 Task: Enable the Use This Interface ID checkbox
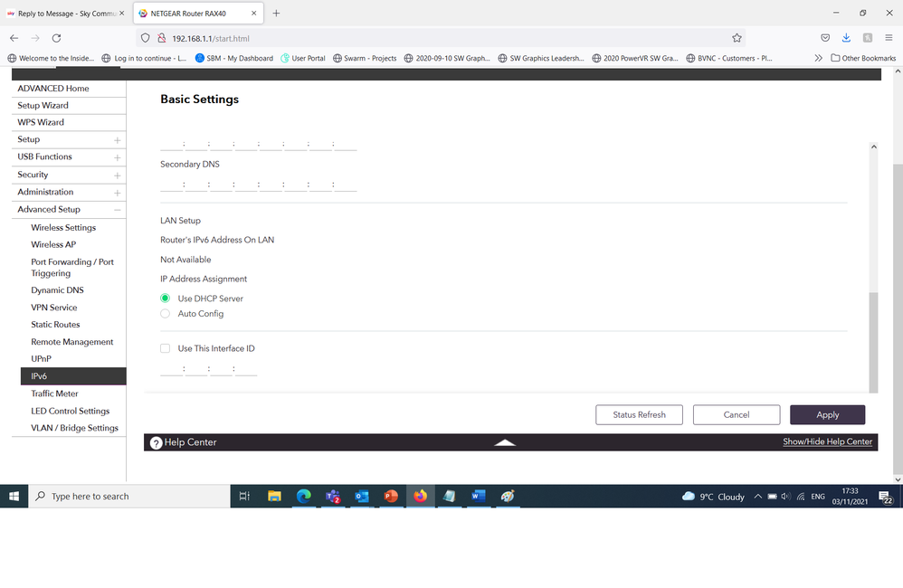click(x=166, y=348)
